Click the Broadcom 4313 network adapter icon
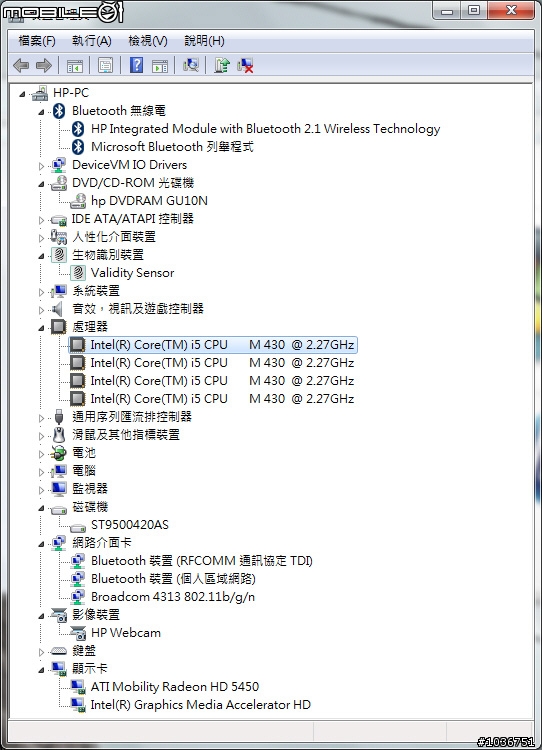The width and height of the screenshot is (542, 750). pyautogui.click(x=78, y=597)
